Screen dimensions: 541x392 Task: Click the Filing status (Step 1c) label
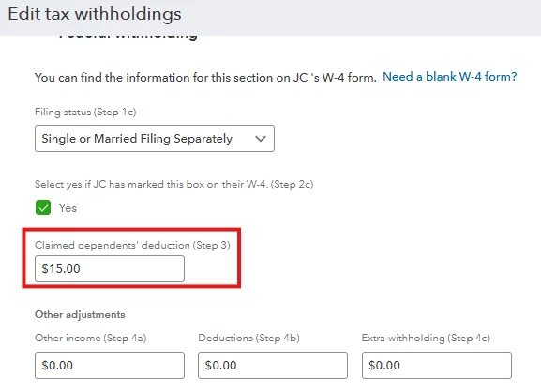[x=85, y=113]
